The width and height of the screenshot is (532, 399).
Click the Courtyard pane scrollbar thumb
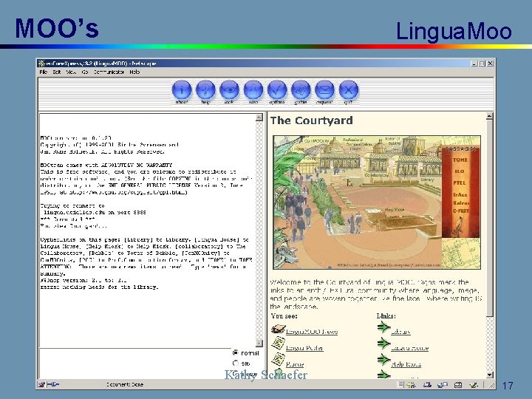(x=490, y=219)
